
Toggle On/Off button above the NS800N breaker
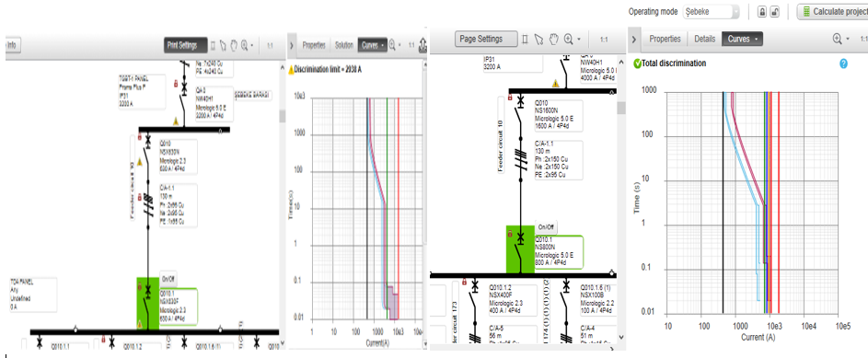pyautogui.click(x=547, y=227)
